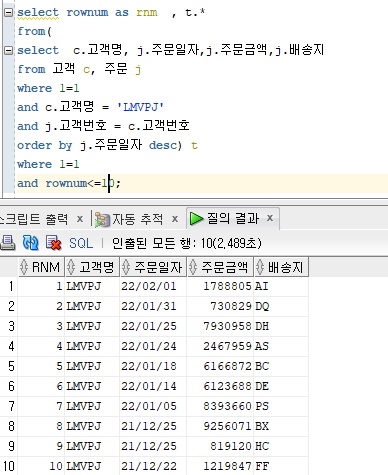The height and width of the screenshot is (475, 388).
Task: Collapse the outer select code fold
Action: tap(8, 12)
